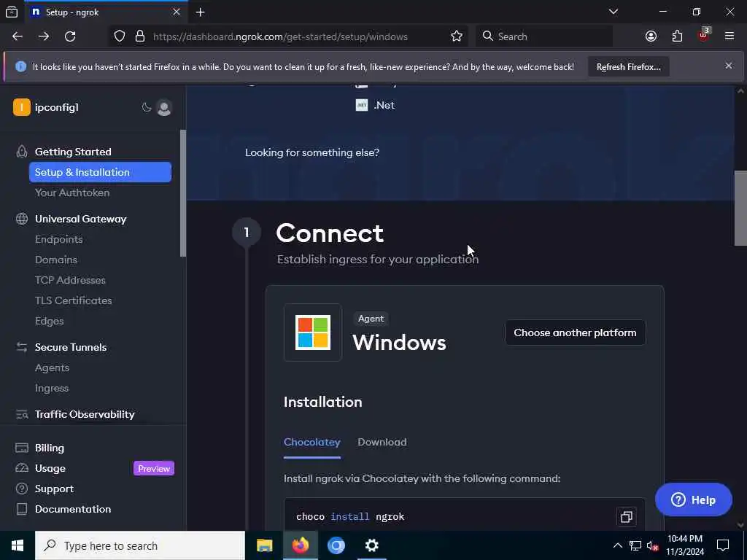
Task: Open Firefox View from the tab bar
Action: coord(12,12)
